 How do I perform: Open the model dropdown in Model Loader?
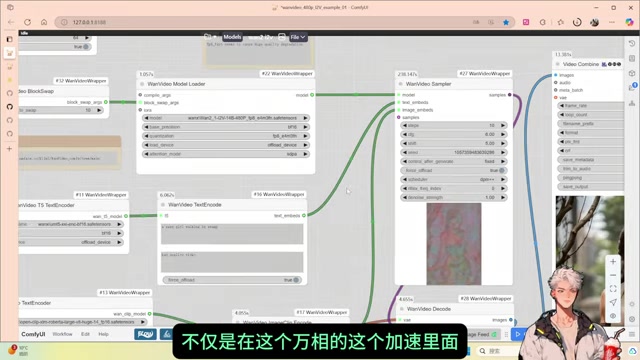(x=226, y=118)
